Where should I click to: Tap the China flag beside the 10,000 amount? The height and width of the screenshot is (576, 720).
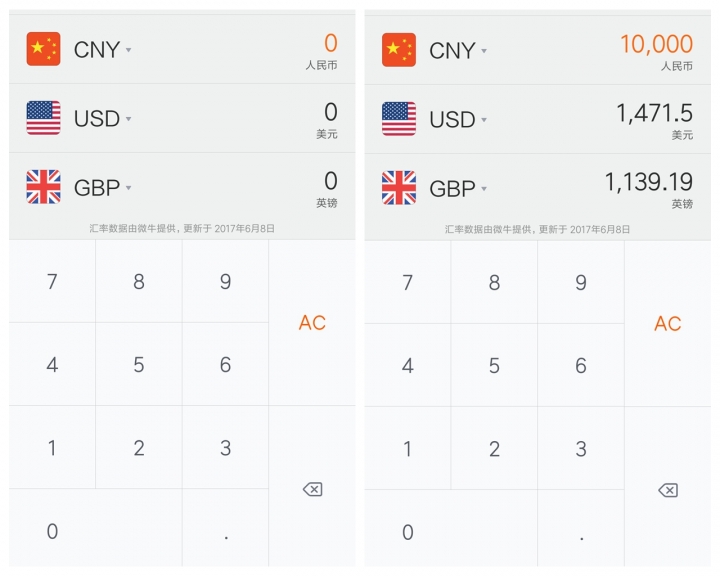click(399, 50)
